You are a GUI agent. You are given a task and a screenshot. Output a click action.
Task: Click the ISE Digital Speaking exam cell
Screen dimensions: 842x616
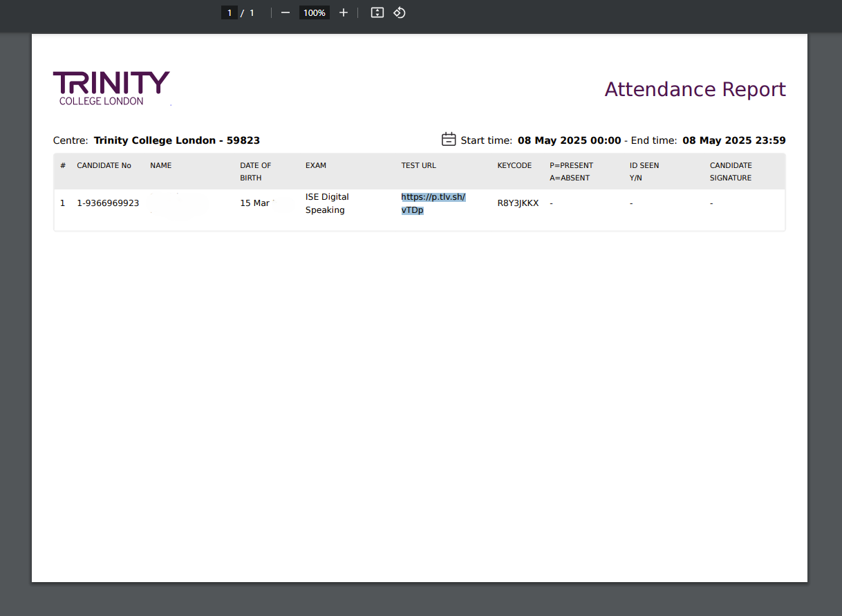pyautogui.click(x=327, y=203)
